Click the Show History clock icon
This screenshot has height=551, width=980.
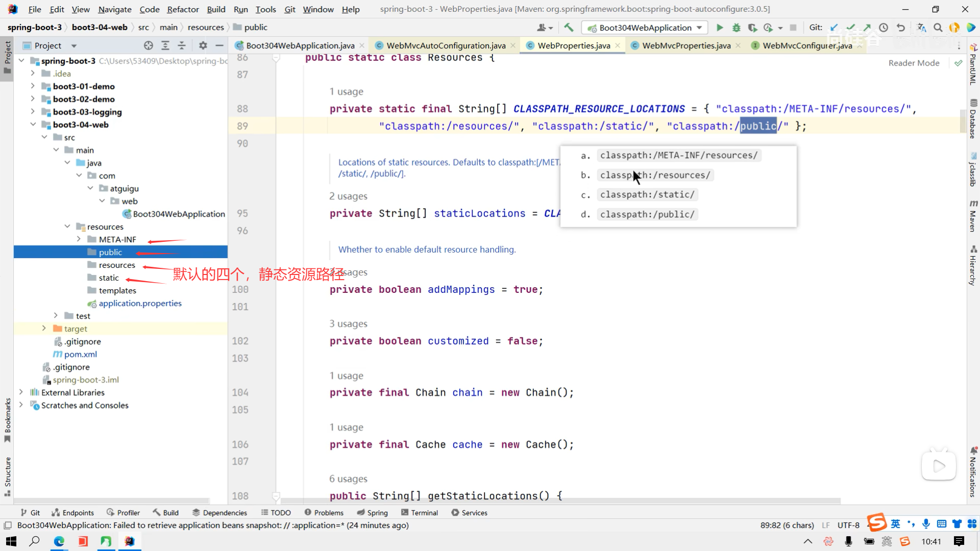pyautogui.click(x=884, y=28)
